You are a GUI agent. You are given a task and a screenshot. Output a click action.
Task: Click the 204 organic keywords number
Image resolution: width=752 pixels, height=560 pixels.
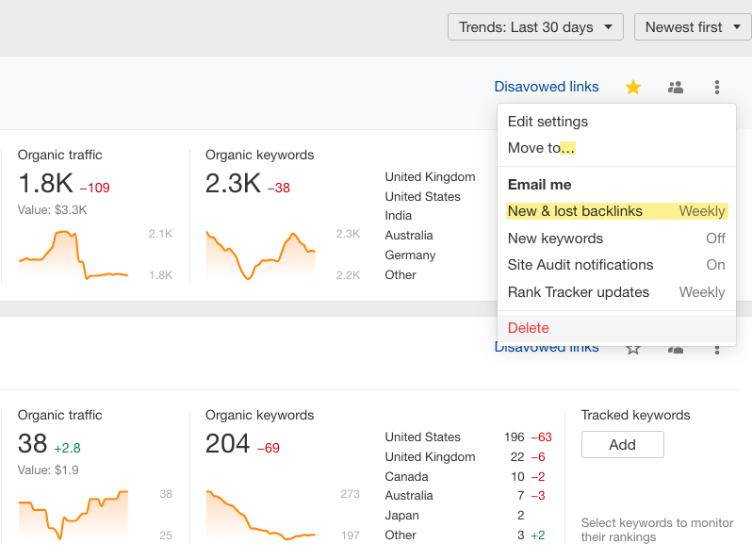pyautogui.click(x=228, y=443)
